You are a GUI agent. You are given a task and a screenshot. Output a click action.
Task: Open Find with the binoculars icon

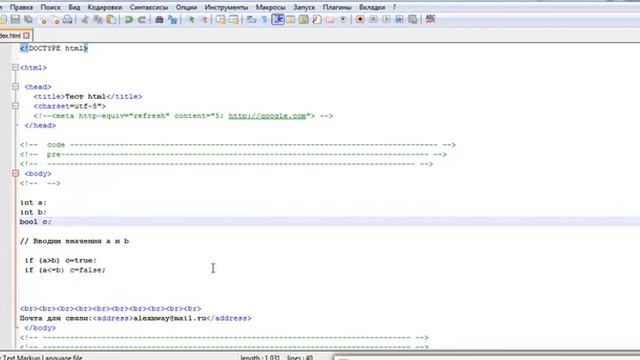pyautogui.click(x=159, y=19)
